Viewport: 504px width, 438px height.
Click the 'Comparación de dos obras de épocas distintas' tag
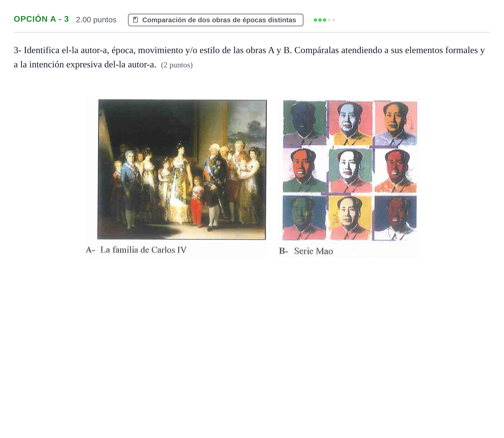pyautogui.click(x=215, y=20)
